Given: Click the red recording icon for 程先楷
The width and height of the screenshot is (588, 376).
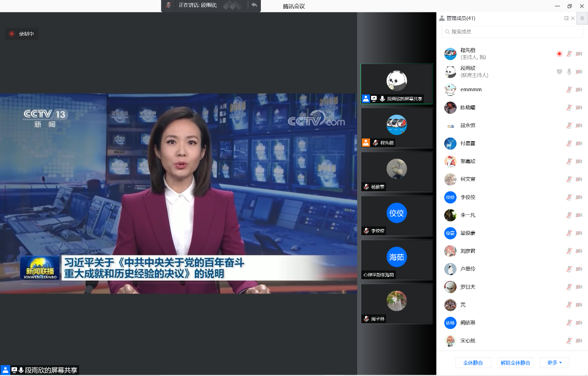Looking at the screenshot, I should [559, 54].
